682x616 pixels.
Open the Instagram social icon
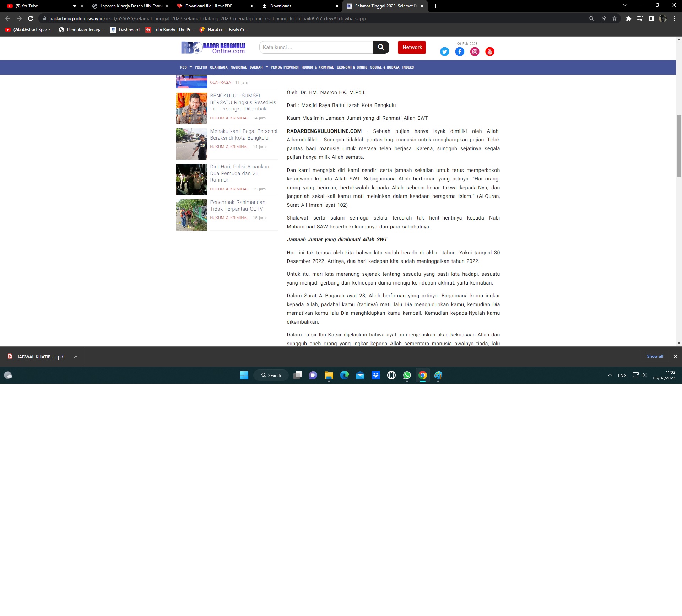[x=475, y=52]
